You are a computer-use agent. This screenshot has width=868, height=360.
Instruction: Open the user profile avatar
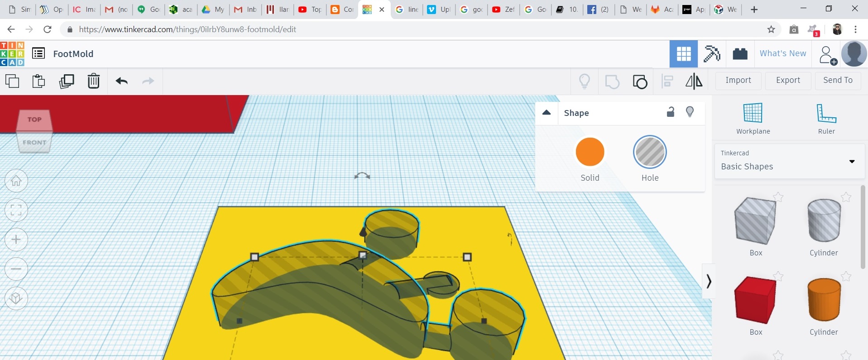(x=854, y=54)
